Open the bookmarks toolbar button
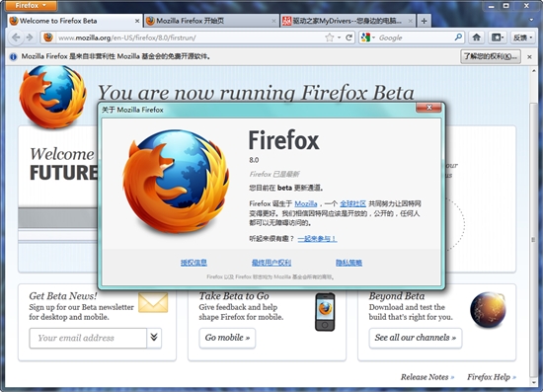Viewport: 543px width, 392px height. click(x=498, y=38)
